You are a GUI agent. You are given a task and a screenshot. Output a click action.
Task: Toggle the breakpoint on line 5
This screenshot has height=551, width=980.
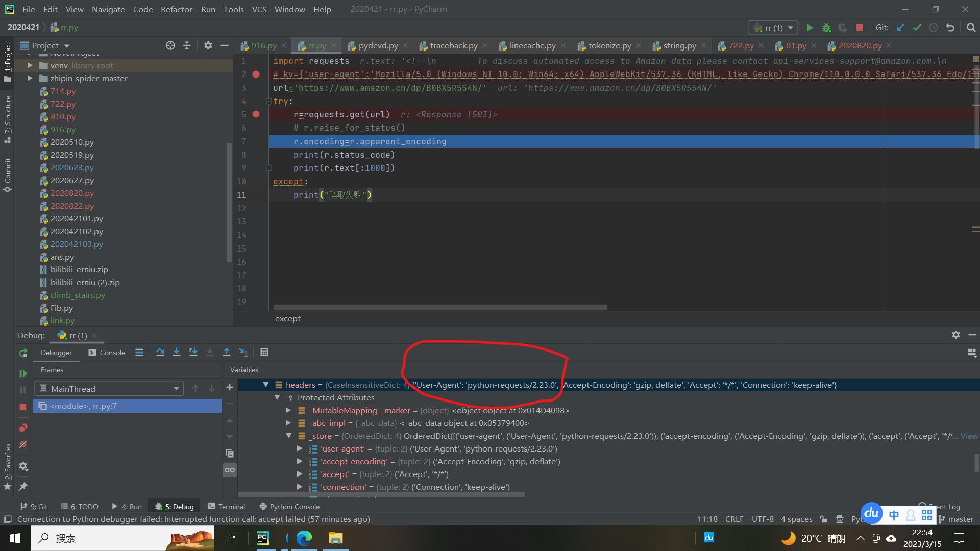click(x=256, y=114)
